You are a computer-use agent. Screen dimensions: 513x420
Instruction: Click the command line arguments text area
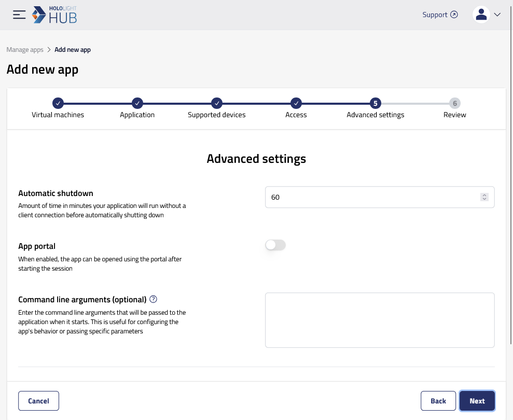click(380, 320)
